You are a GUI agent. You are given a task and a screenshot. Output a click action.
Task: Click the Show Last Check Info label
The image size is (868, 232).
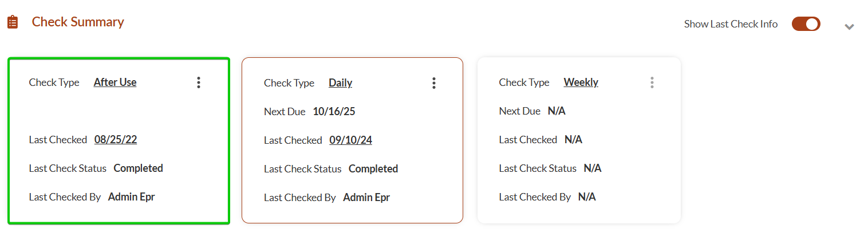731,24
